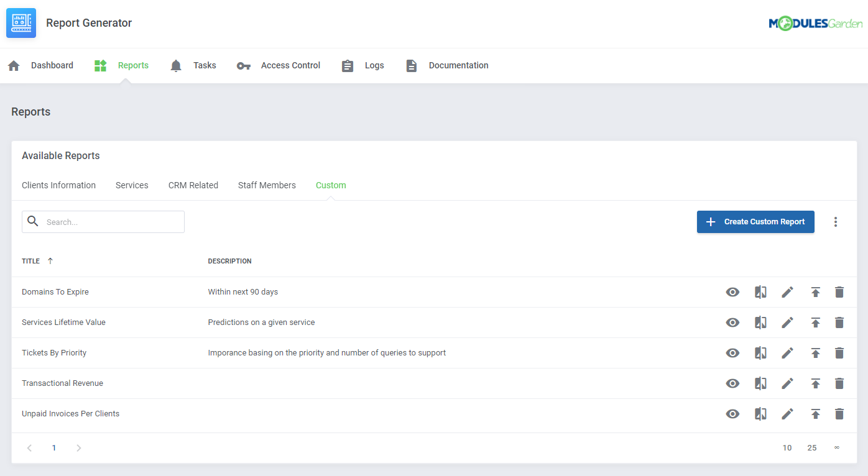This screenshot has width=868, height=476.
Task: Click export icon for Tickets By Priority
Action: pyautogui.click(x=815, y=353)
